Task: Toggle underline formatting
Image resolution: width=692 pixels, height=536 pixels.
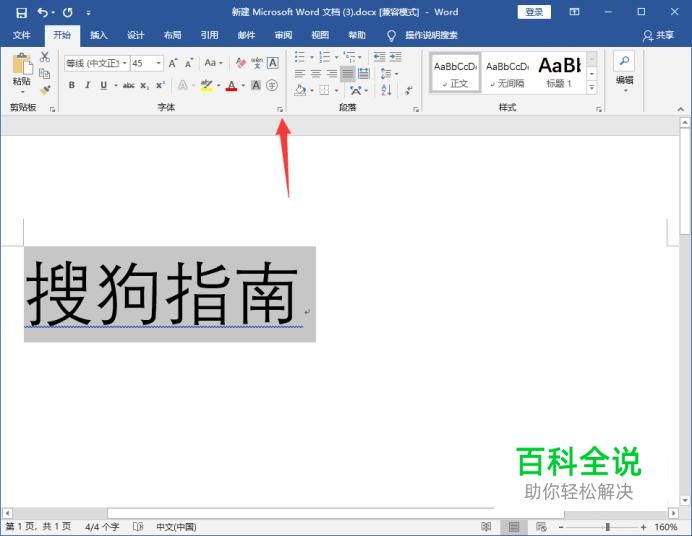Action: (x=103, y=85)
